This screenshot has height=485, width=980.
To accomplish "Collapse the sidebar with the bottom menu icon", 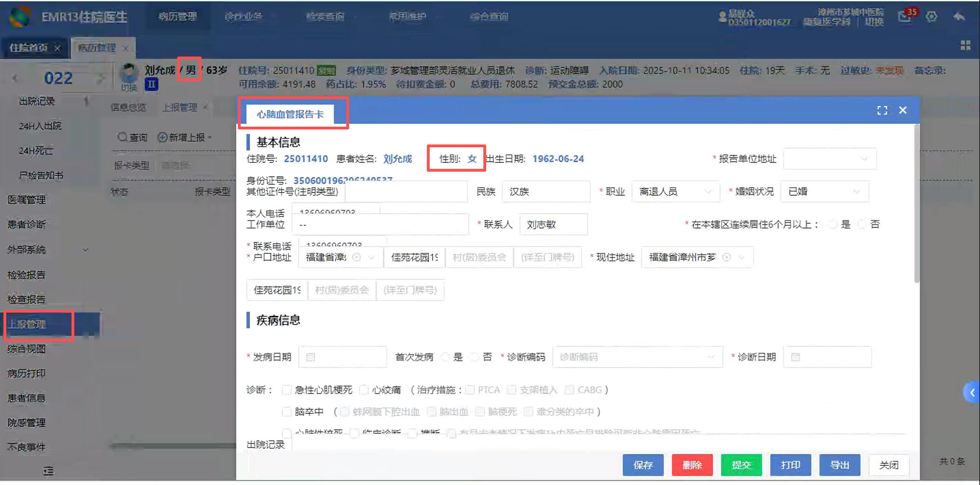I will click(48, 471).
